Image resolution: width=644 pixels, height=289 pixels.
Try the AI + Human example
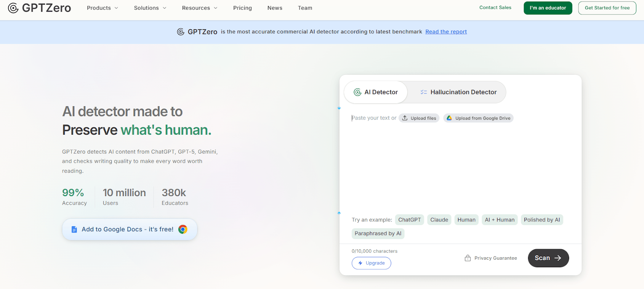[x=500, y=220]
